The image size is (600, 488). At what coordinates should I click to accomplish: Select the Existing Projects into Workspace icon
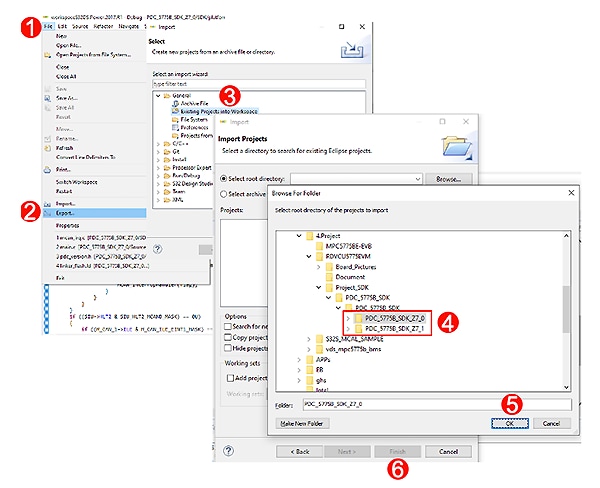174,110
